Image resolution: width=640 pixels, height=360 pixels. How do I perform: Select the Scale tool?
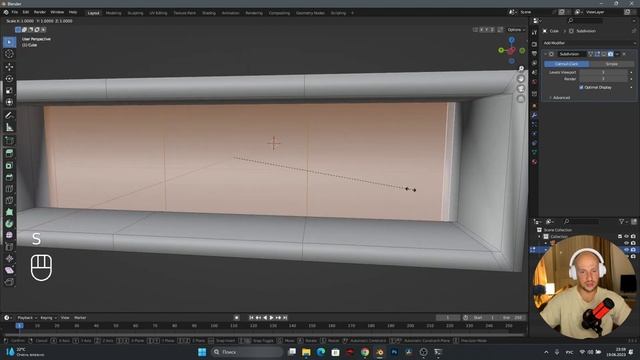(9, 90)
